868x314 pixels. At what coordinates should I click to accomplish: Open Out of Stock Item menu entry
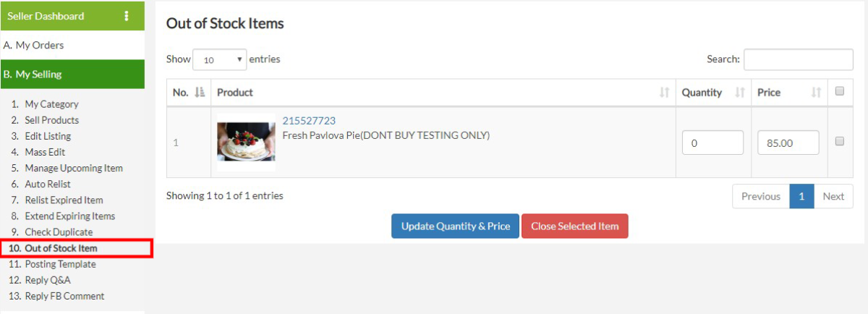click(x=61, y=248)
